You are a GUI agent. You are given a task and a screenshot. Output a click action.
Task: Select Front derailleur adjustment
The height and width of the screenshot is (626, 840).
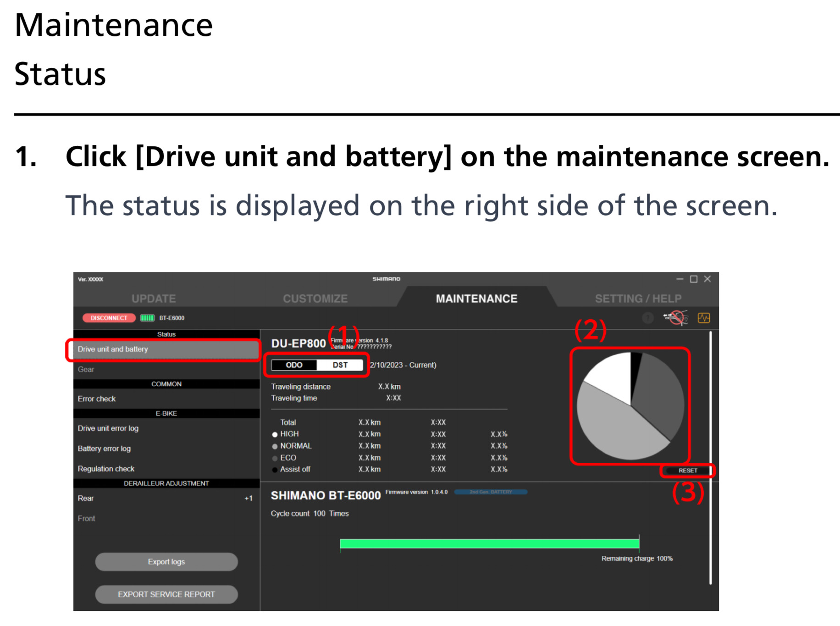[x=166, y=518]
